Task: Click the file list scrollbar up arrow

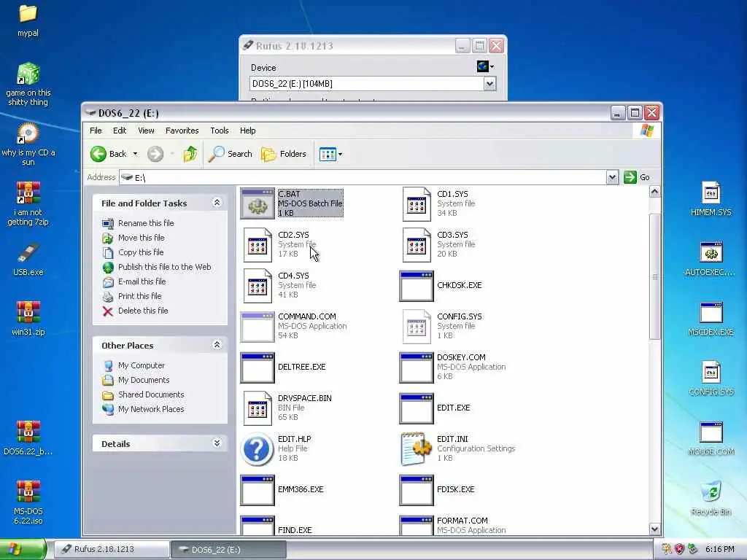Action: [x=654, y=192]
